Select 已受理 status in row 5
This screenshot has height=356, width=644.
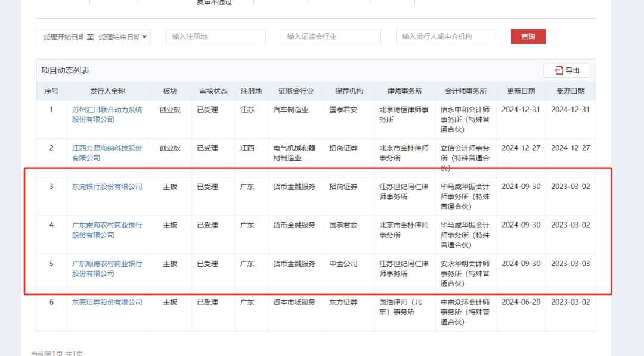click(x=208, y=264)
